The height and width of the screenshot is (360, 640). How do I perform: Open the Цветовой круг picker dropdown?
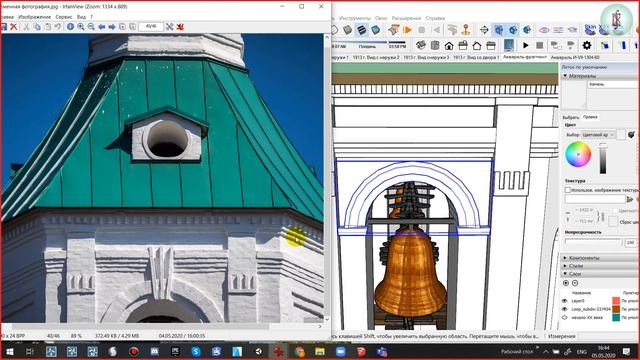(598, 135)
